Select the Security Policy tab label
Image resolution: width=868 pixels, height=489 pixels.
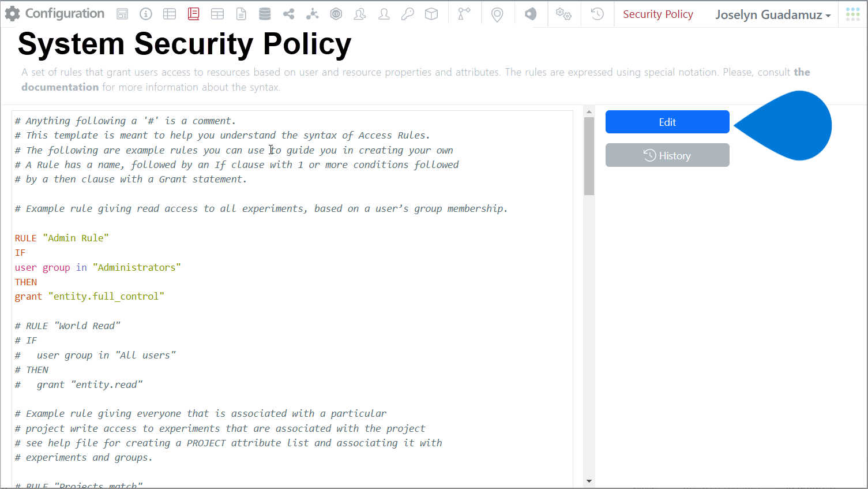point(658,14)
